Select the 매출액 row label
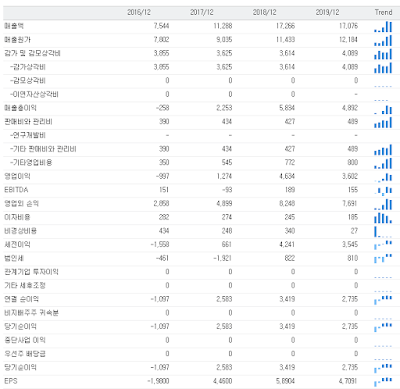 tap(14, 26)
